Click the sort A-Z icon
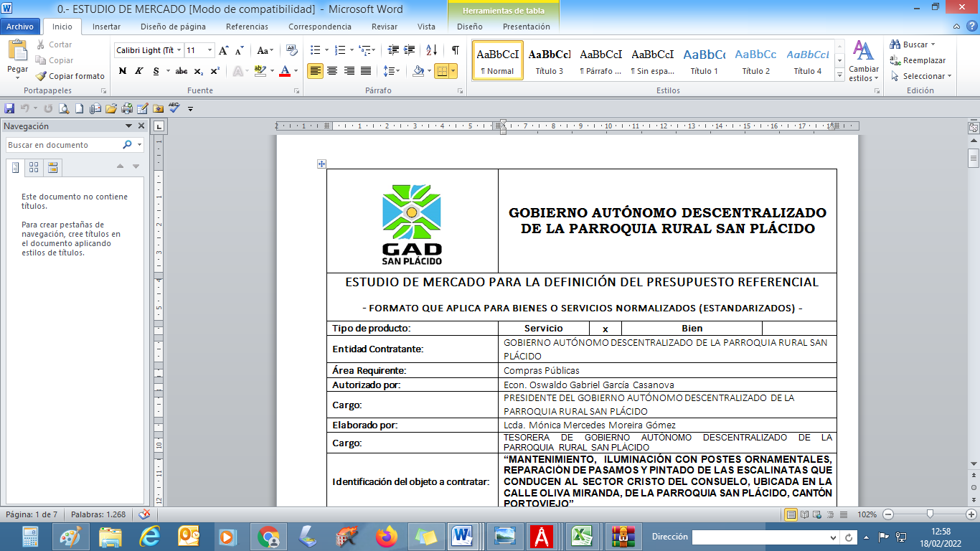This screenshot has height=551, width=980. pyautogui.click(x=431, y=50)
